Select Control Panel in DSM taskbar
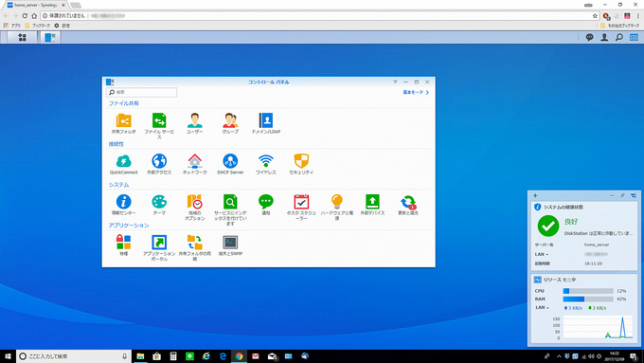This screenshot has width=644, height=363. click(x=50, y=37)
